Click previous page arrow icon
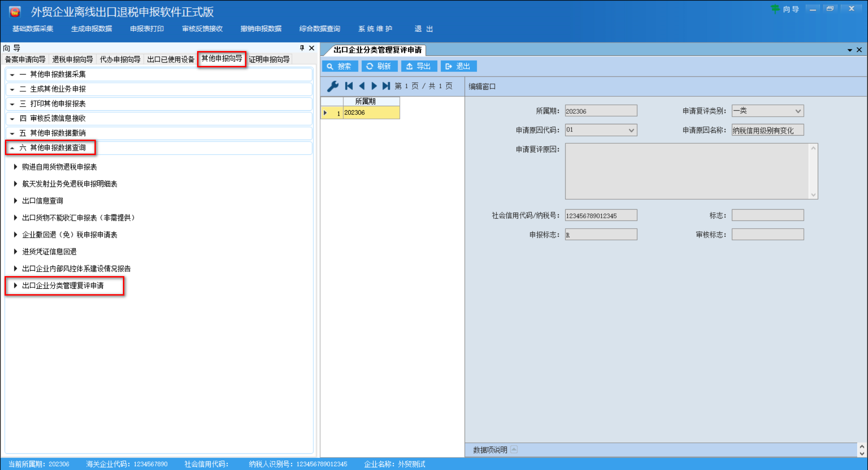The height and width of the screenshot is (470, 868). point(361,86)
